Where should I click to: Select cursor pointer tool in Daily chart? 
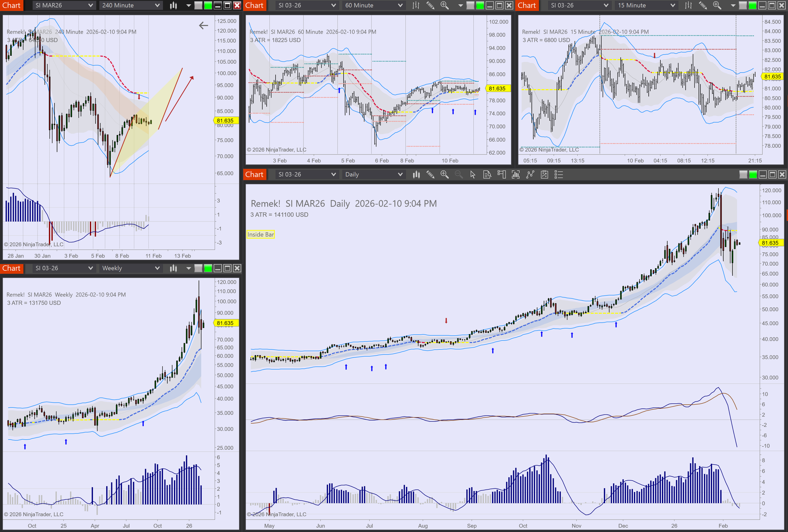click(473, 175)
